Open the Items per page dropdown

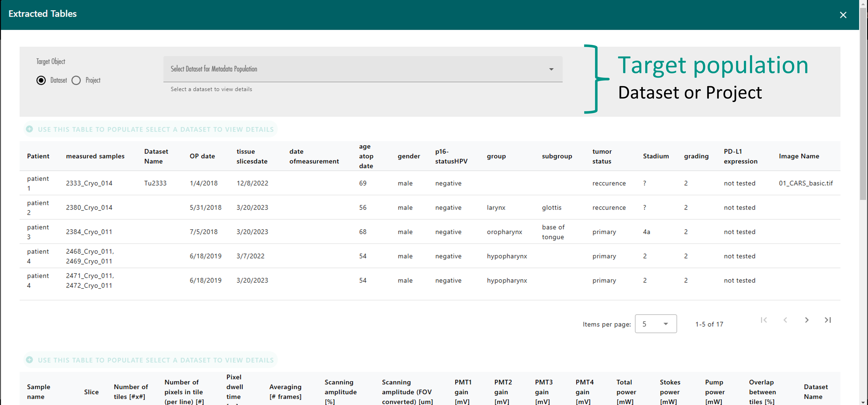[x=655, y=324]
